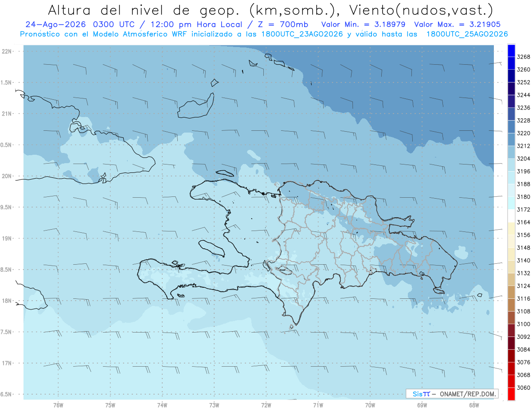Click the '18N' latitude label
Viewport: 532px width, 411px height.
[8, 301]
